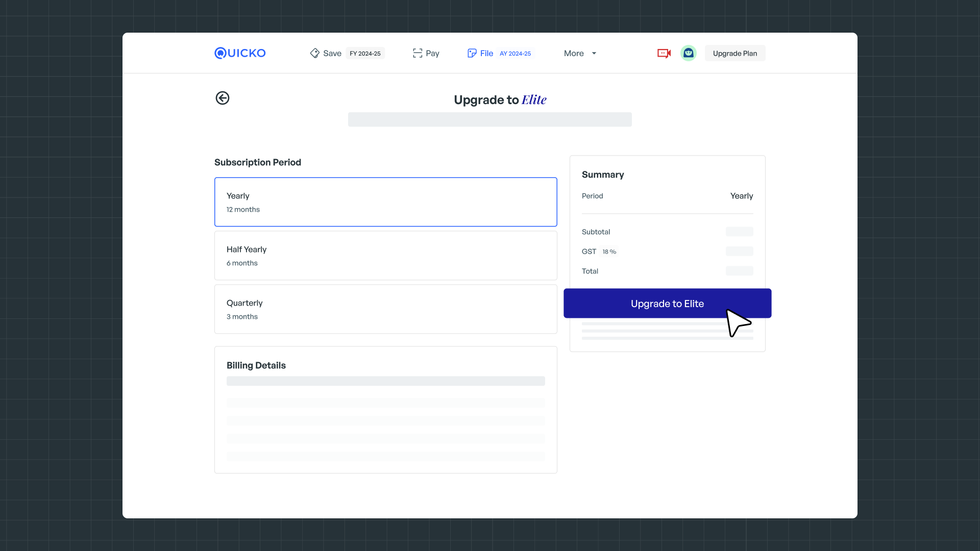Choose the Quarterly 3 months option
Screen dimensions: 980x551
coord(385,309)
